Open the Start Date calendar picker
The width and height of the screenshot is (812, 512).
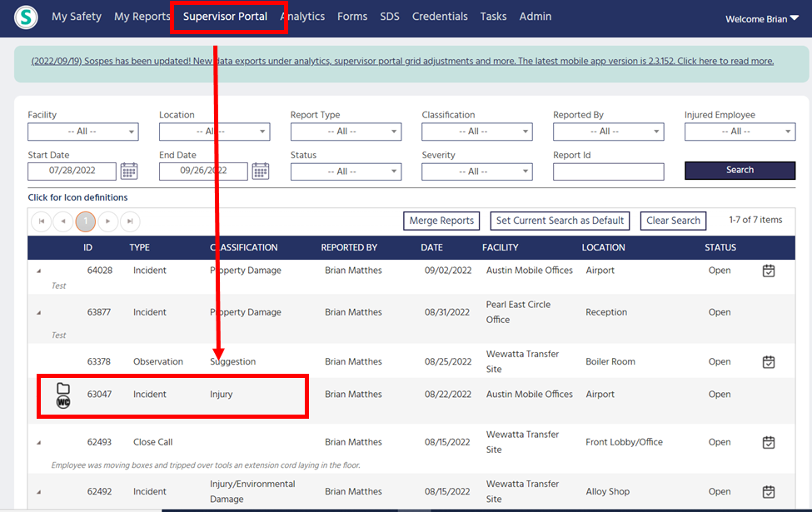[129, 171]
